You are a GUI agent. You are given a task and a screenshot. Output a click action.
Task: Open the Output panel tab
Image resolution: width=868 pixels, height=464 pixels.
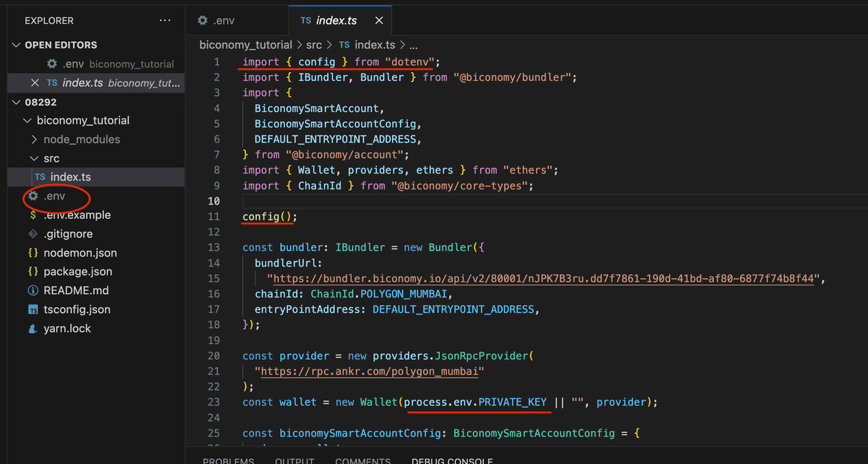(x=294, y=460)
